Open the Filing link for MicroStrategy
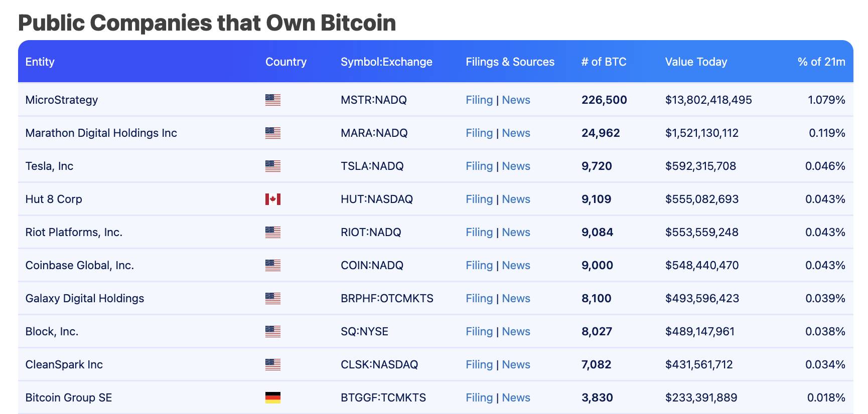Screen dimensions: 868x414 click(479, 100)
